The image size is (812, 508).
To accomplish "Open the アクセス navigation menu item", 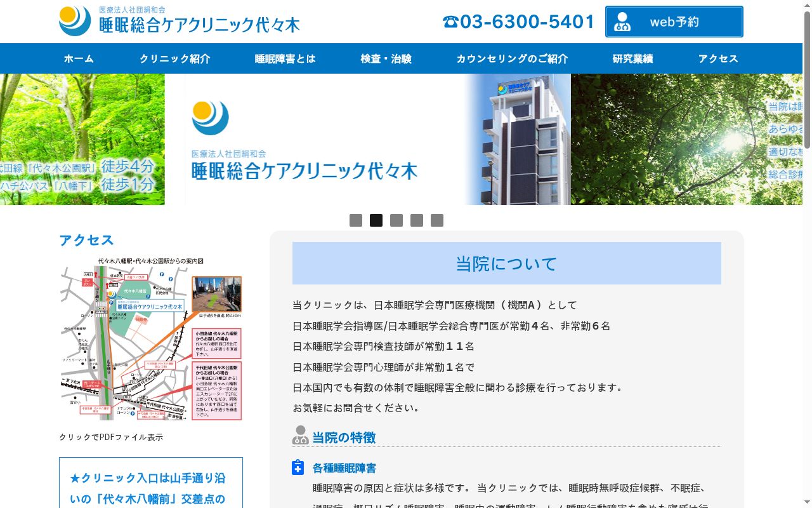I will [718, 58].
